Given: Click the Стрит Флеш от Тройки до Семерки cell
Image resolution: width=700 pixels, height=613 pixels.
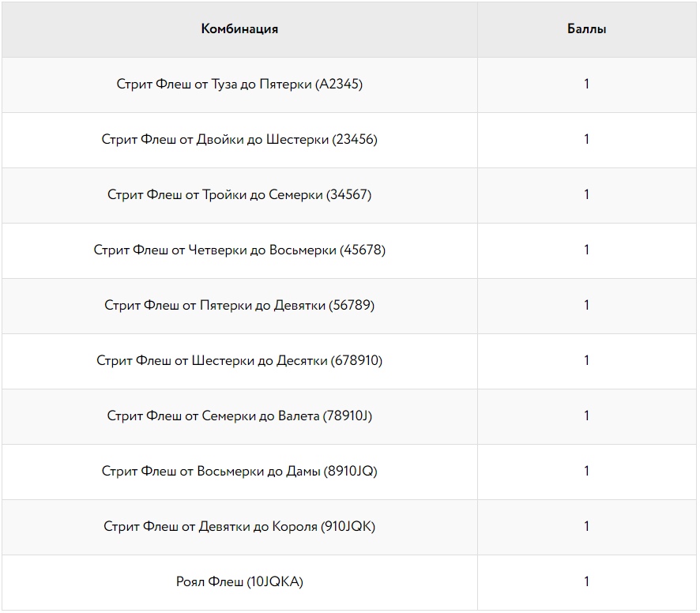Looking at the screenshot, I should point(239,196).
